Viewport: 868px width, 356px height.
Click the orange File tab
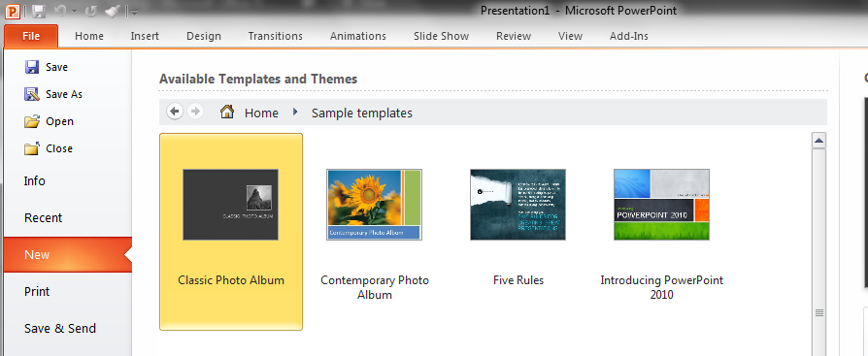coord(31,36)
